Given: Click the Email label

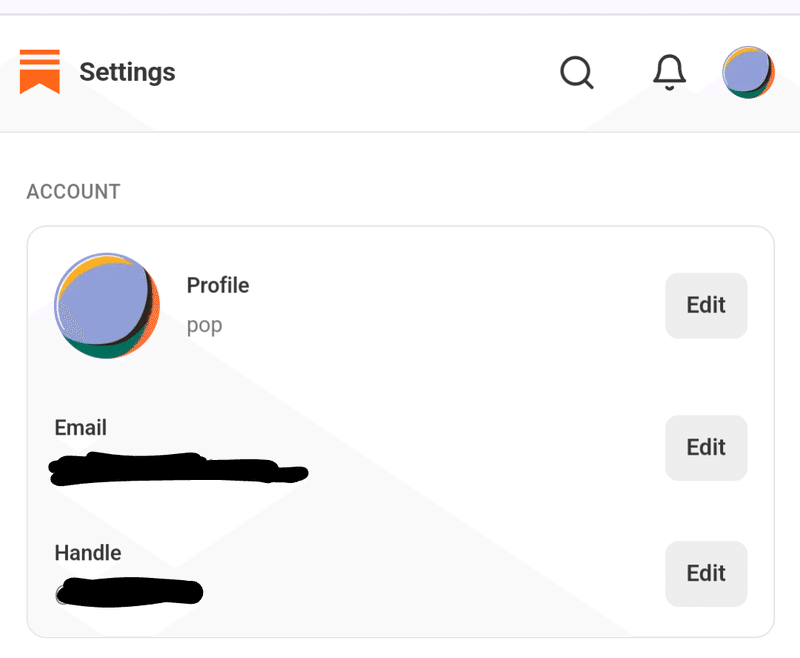Looking at the screenshot, I should point(81,427).
